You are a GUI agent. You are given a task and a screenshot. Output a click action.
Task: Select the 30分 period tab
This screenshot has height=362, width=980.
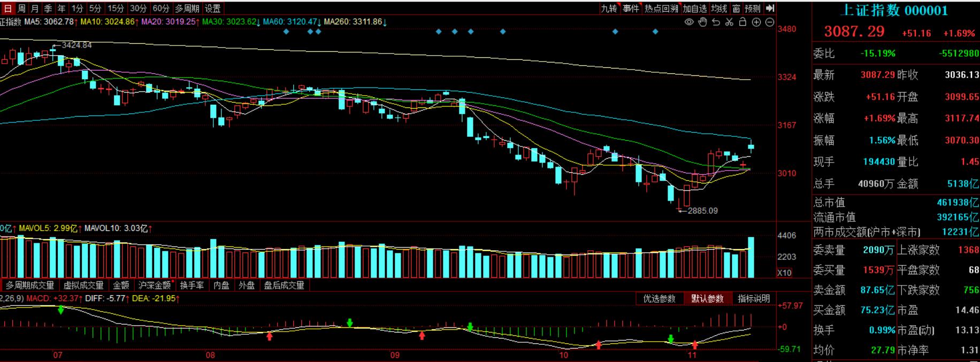click(x=138, y=9)
